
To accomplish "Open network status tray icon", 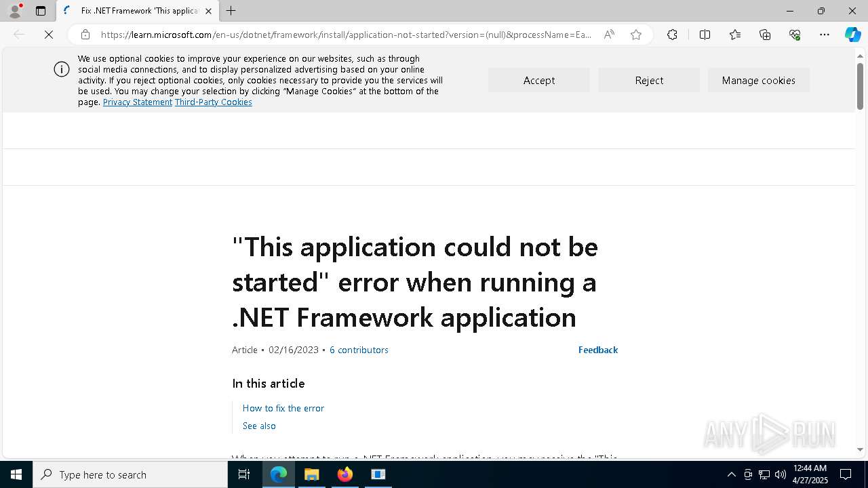I will click(764, 474).
